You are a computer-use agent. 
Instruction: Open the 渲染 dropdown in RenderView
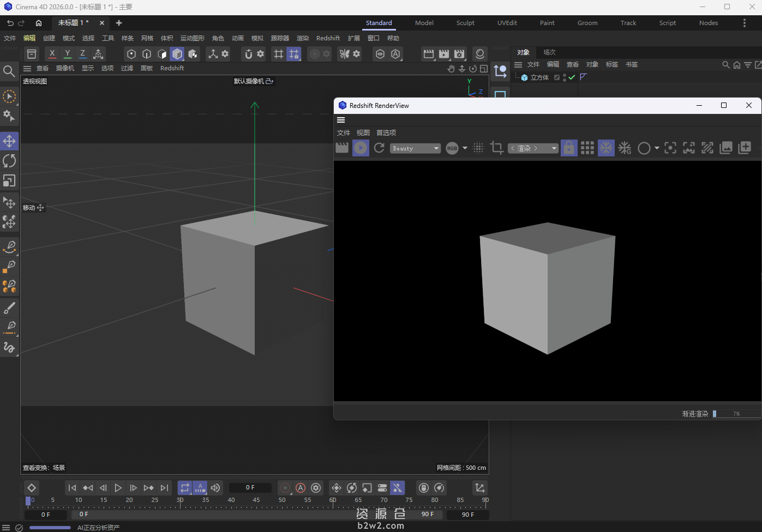pos(533,148)
